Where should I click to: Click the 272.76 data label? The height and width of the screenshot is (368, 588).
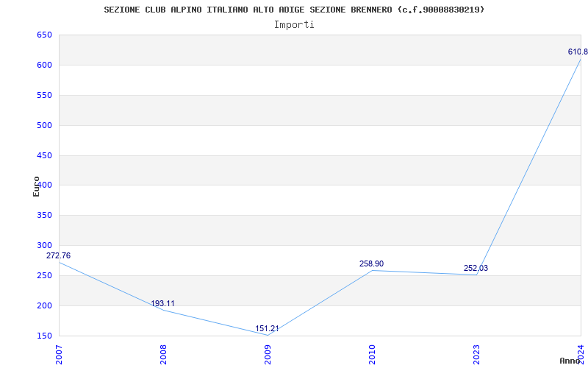tap(58, 255)
